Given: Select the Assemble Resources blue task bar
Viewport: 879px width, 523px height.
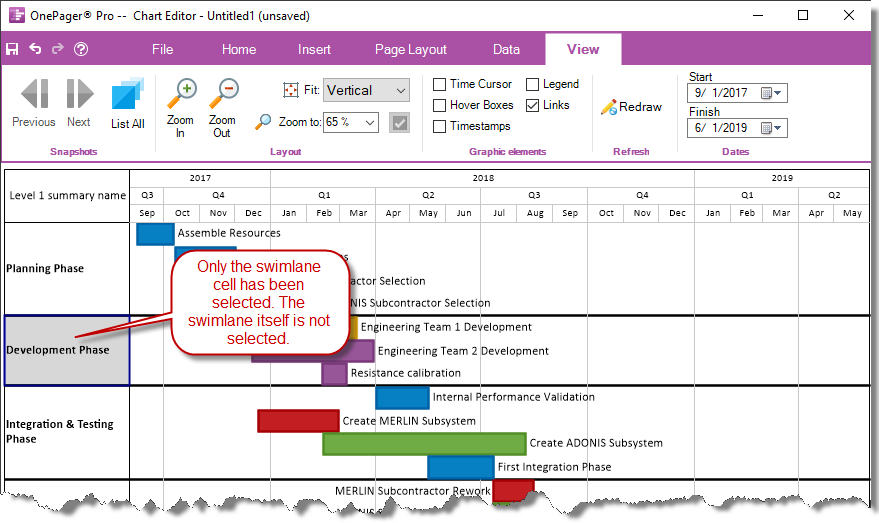Looking at the screenshot, I should coord(155,234).
